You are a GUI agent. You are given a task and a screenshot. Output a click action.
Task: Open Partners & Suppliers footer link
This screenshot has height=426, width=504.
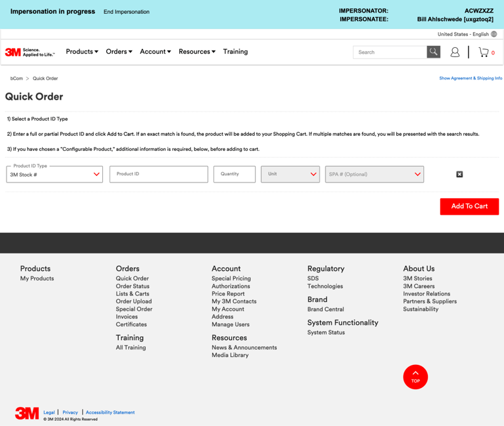coord(430,301)
